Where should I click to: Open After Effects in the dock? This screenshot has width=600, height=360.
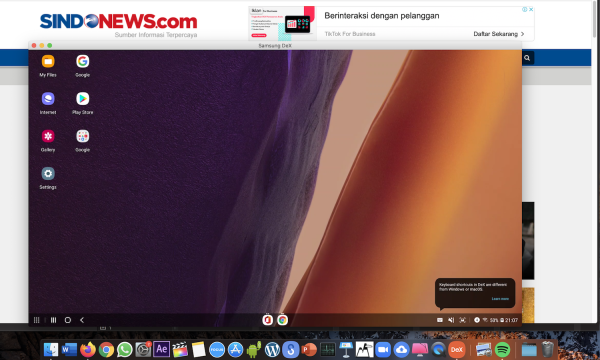click(161, 349)
